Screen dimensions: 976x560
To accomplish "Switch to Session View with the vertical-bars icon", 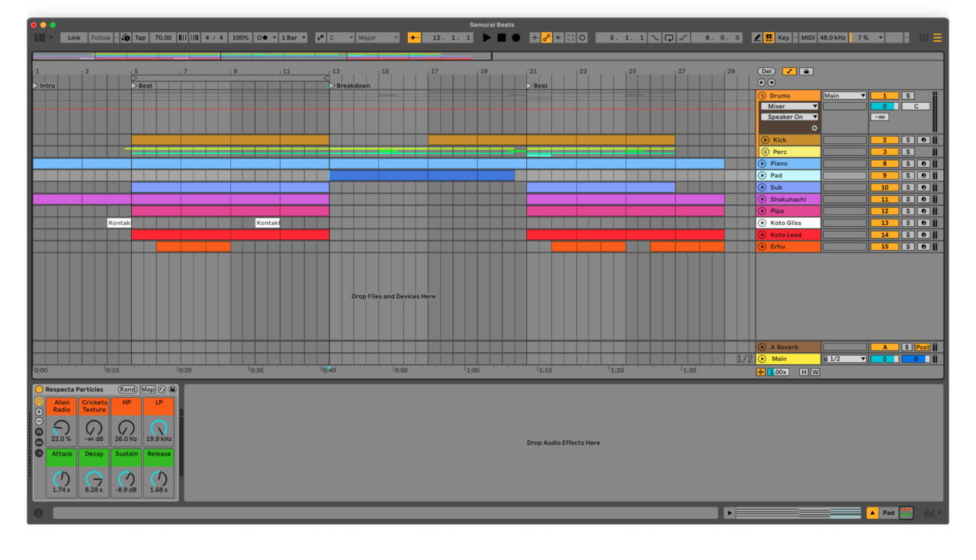I will tap(923, 37).
